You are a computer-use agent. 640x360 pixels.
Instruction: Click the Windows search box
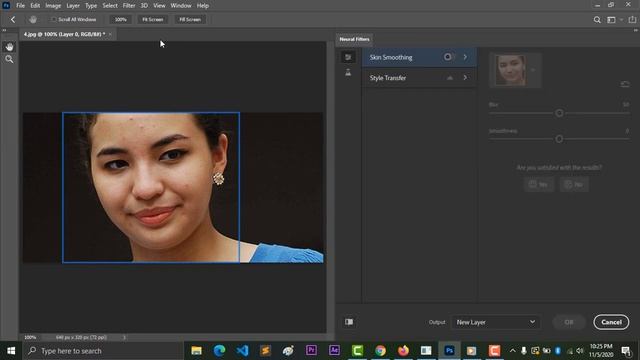(x=104, y=351)
